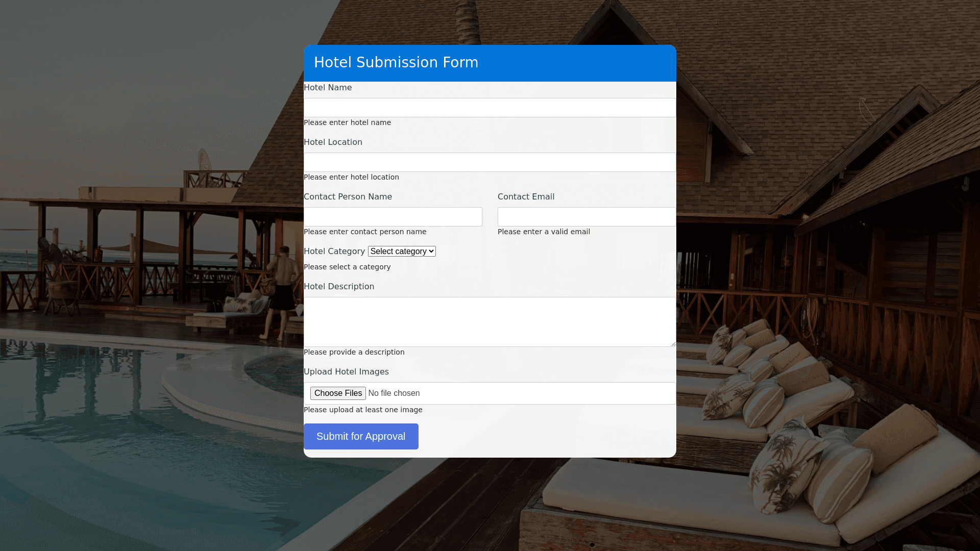This screenshot has height=551, width=980.
Task: Click the Hotel Category label
Action: click(x=334, y=252)
